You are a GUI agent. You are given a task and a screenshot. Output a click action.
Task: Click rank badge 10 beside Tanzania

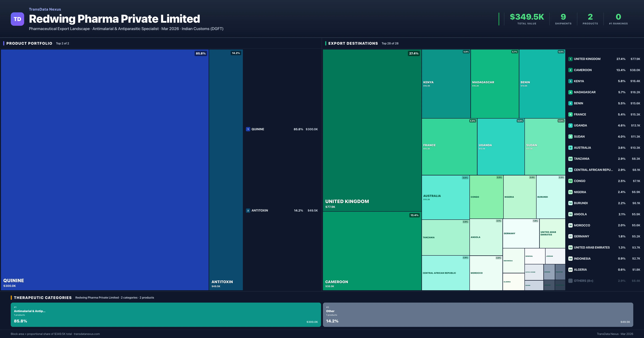(570, 159)
